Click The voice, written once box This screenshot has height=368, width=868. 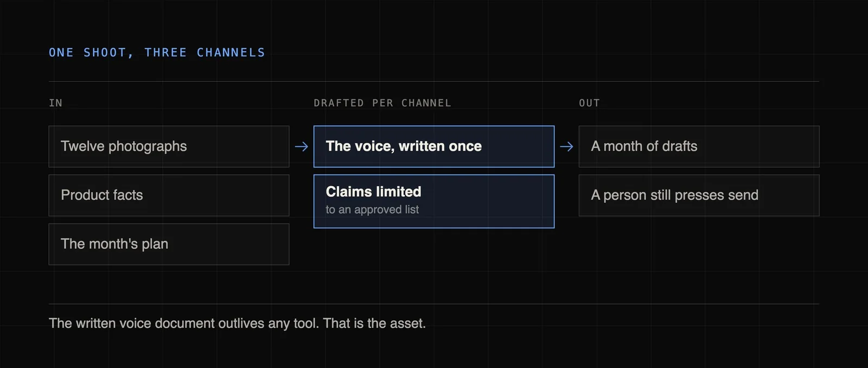coord(434,147)
